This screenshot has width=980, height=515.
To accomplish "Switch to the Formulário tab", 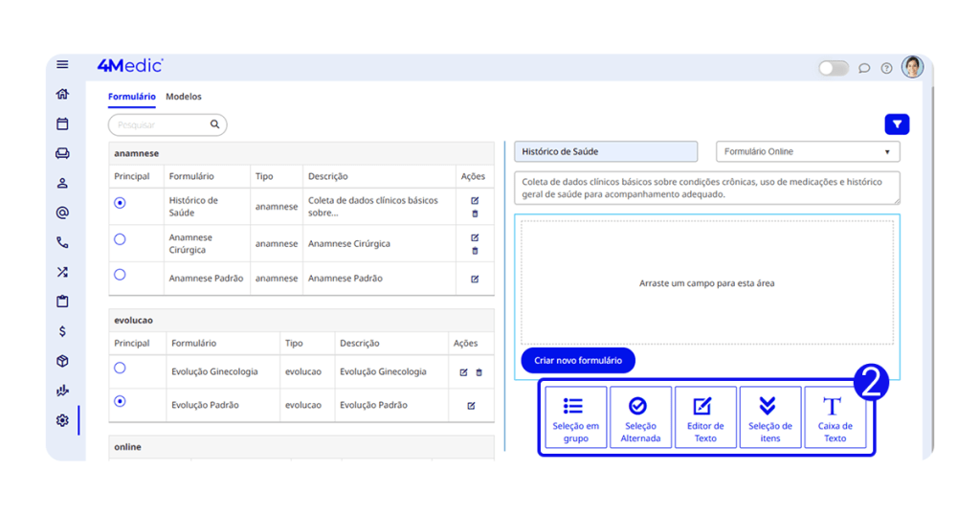I will pos(131,97).
